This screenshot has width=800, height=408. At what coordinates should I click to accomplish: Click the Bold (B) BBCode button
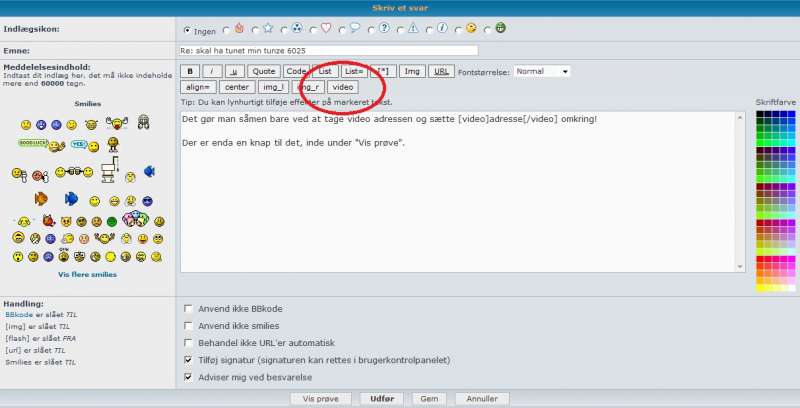(x=190, y=71)
